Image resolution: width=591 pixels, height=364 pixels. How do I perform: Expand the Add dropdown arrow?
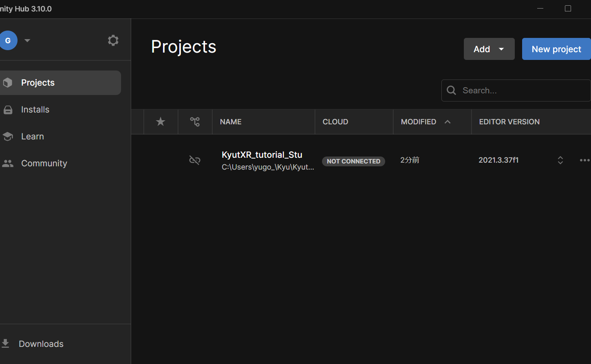tap(501, 49)
